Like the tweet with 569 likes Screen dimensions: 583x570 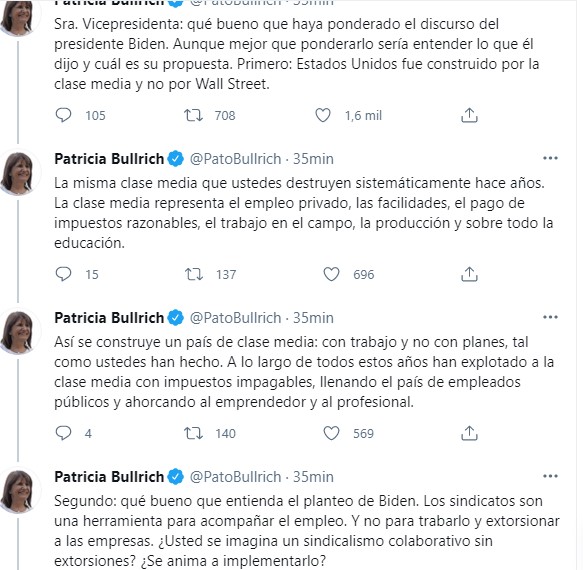click(331, 433)
